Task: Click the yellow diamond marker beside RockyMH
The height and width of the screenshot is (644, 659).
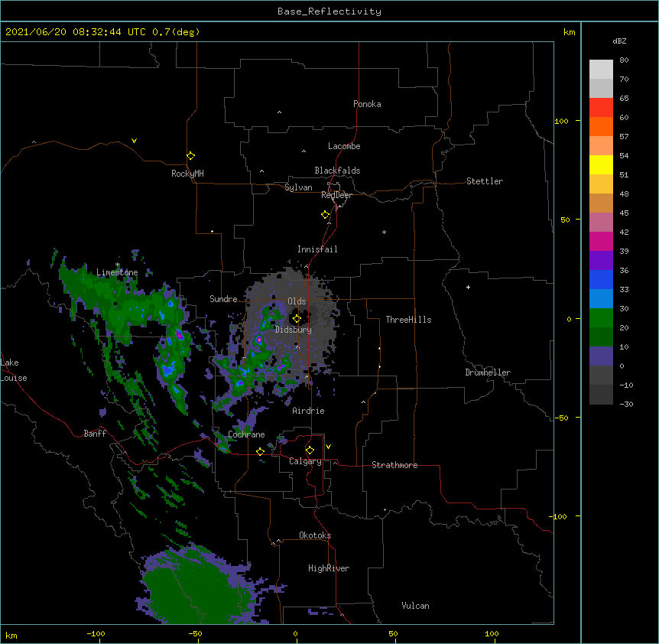Action: pyautogui.click(x=190, y=156)
